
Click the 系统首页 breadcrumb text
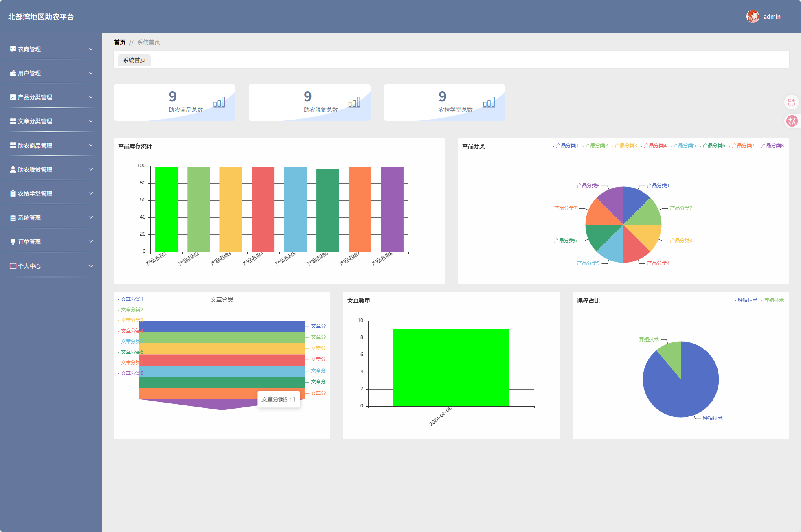tap(149, 42)
